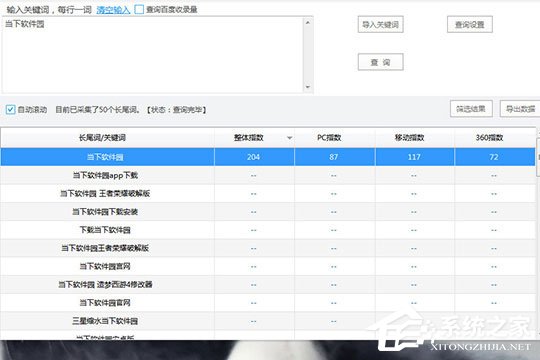Click the keyword box scroll-down arrow
This screenshot has height=360, width=540.
(308, 87)
